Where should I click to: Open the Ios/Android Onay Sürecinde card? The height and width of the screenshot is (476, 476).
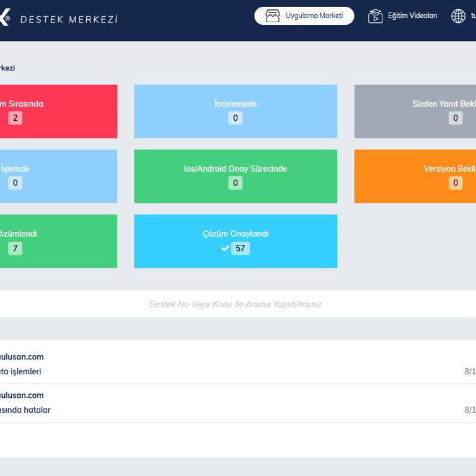point(236,177)
